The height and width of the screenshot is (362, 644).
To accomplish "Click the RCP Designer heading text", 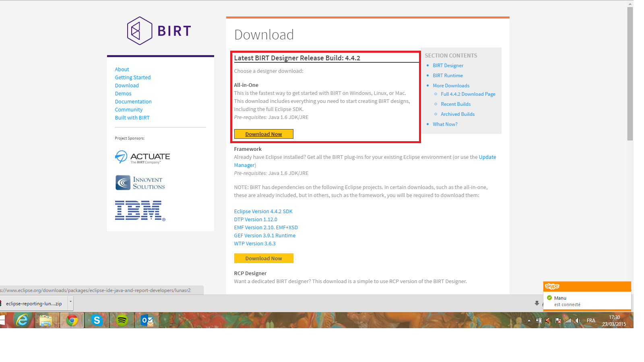I will click(250, 273).
